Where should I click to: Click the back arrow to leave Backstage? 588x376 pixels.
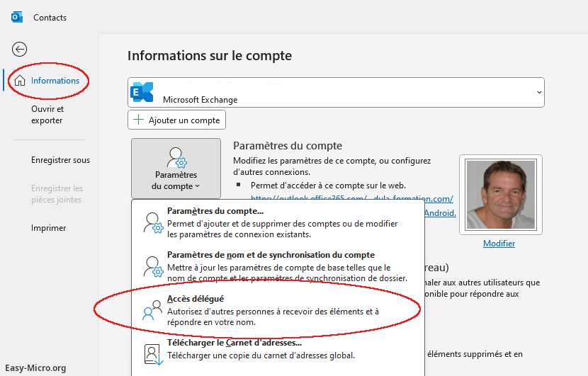pos(19,49)
